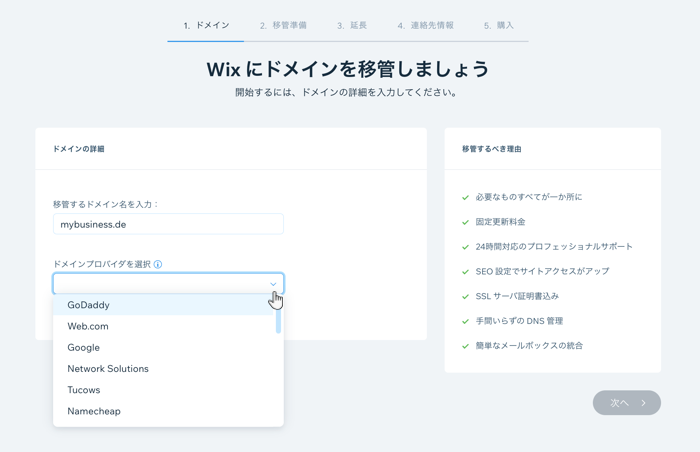Click the text 必要なものすべてが一か所に
This screenshot has height=452, width=700.
point(529,197)
